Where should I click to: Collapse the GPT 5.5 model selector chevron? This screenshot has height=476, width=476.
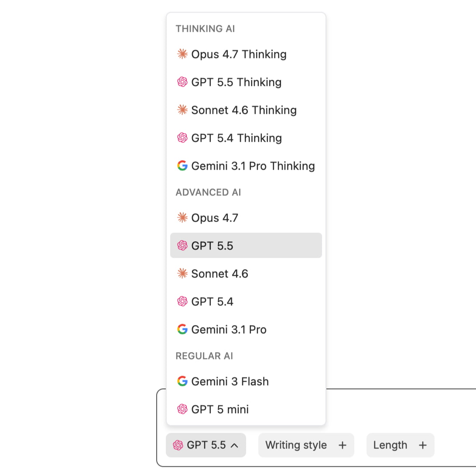[x=234, y=445]
